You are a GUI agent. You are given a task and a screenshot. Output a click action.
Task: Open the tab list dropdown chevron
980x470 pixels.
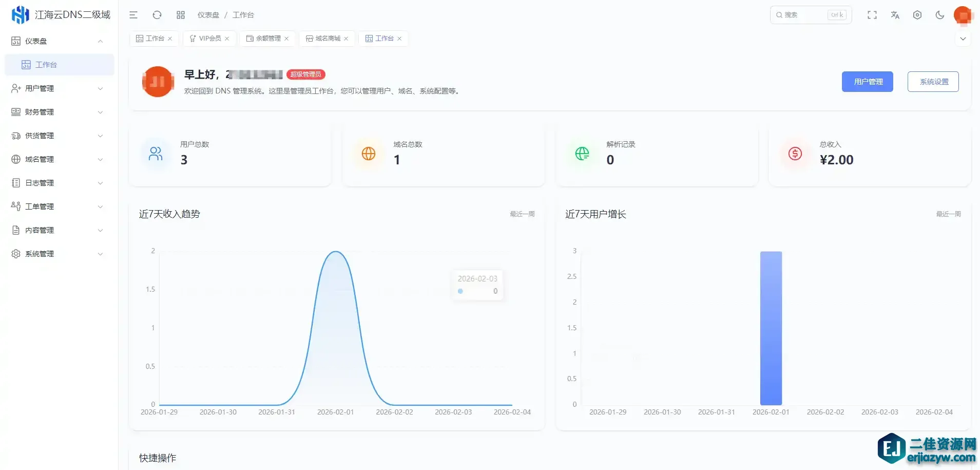click(963, 39)
